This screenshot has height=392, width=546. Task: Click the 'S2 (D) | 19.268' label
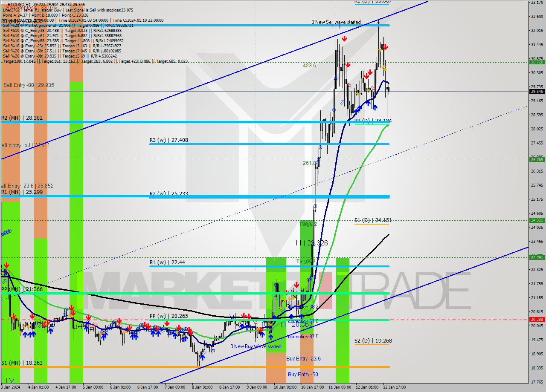373,340
